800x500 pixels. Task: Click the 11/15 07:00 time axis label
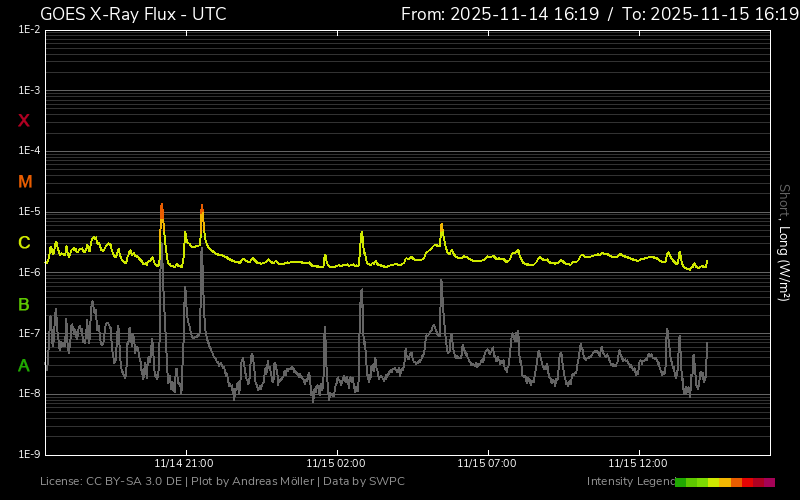486,463
